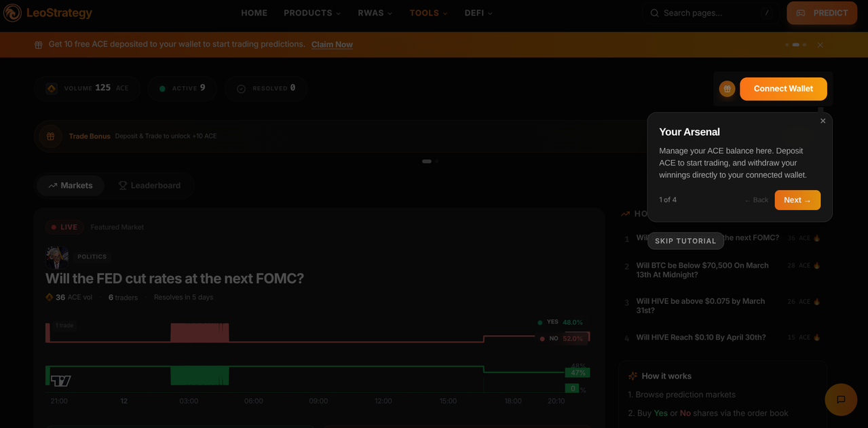Click the How it works sparkle icon
This screenshot has height=428, width=868.
click(x=633, y=376)
